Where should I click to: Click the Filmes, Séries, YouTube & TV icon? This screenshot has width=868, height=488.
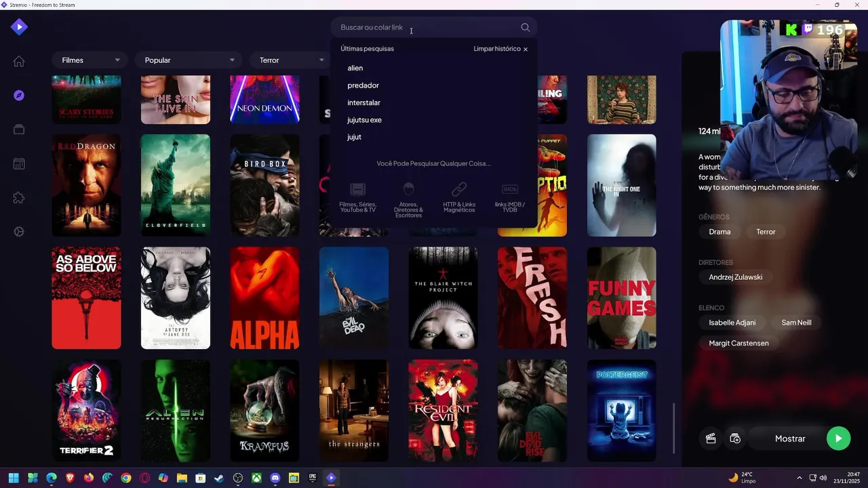[357, 189]
